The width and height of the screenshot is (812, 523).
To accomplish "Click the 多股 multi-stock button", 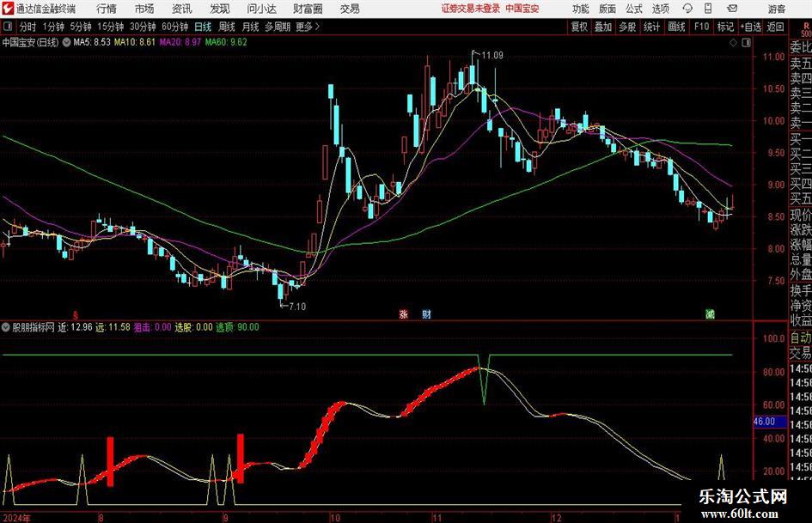I will point(627,27).
